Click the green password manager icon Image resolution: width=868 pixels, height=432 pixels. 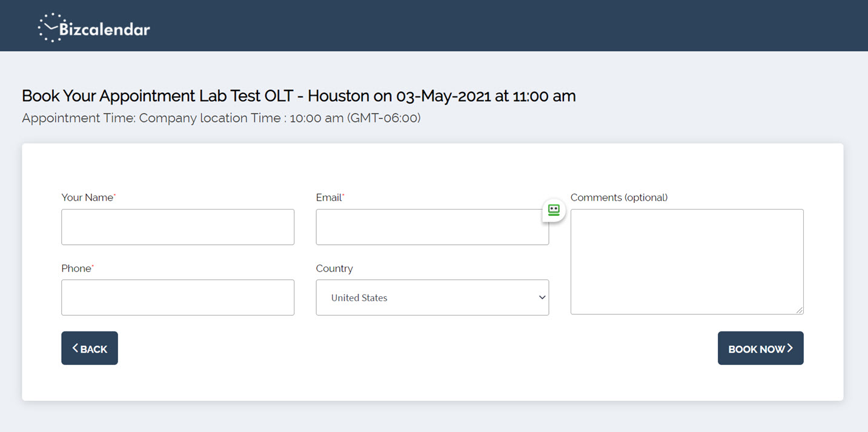[x=554, y=210]
